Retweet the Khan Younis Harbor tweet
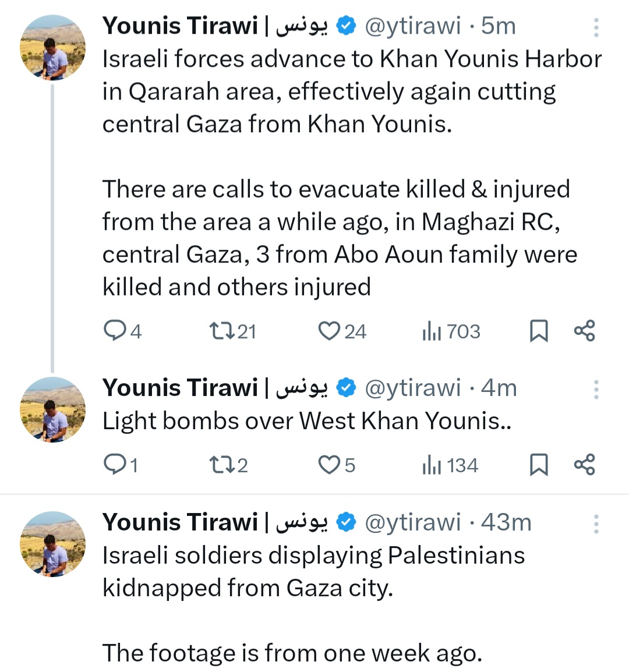Viewport: 629px width, 672px height. click(x=222, y=331)
